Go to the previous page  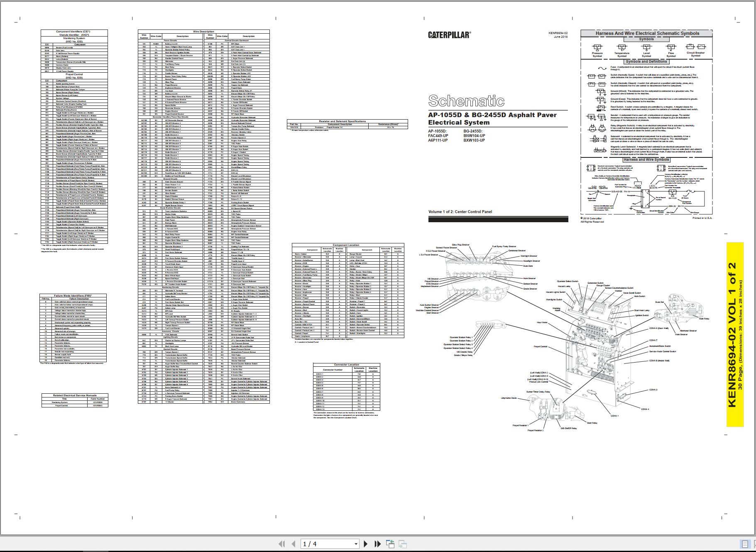(294, 544)
